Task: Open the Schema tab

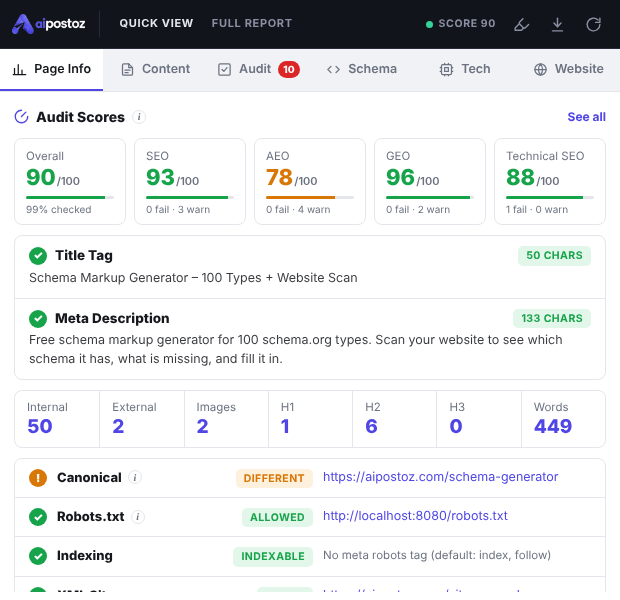Action: pyautogui.click(x=361, y=69)
